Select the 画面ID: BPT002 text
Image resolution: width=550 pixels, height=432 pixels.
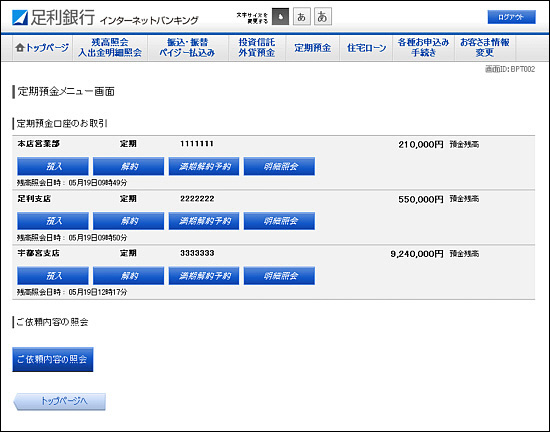pyautogui.click(x=510, y=69)
